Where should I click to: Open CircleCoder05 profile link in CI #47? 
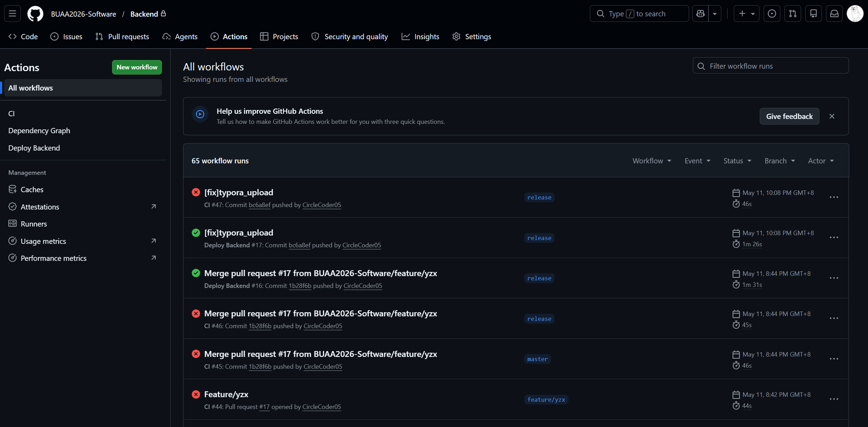[x=321, y=205]
